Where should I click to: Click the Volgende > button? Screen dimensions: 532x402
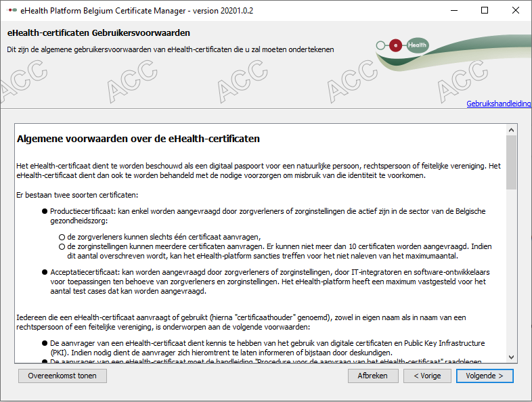click(485, 376)
